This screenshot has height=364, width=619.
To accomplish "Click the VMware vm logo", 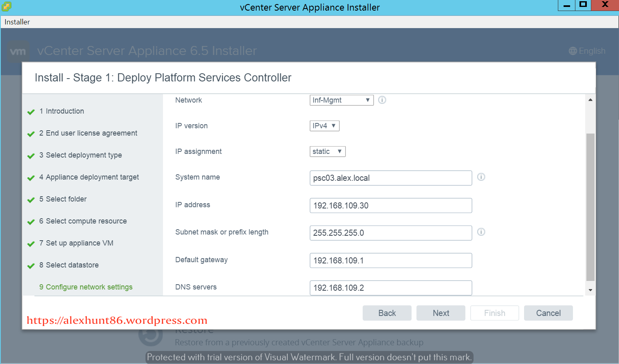I will click(x=18, y=51).
